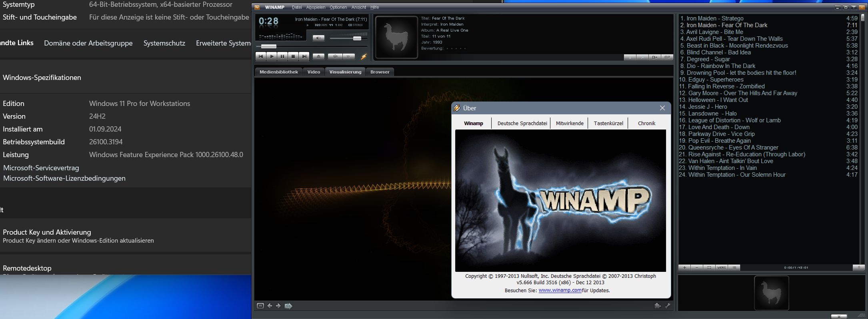Click the magnifier button in info panel

pos(642,57)
